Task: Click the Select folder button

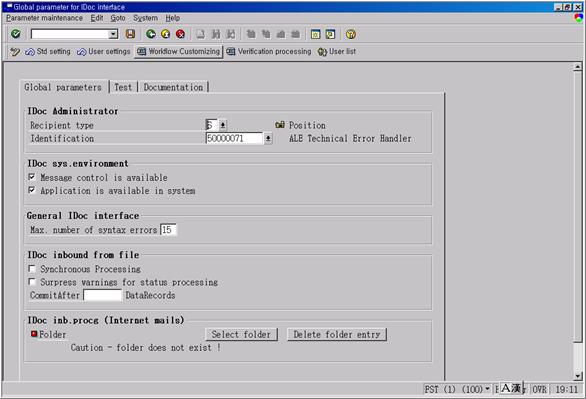Action: click(241, 334)
